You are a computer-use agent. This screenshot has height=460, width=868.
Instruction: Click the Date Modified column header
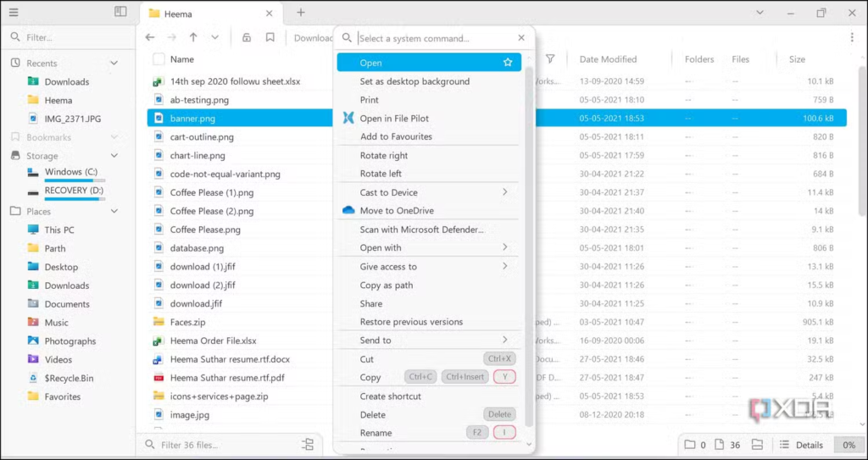(x=608, y=59)
